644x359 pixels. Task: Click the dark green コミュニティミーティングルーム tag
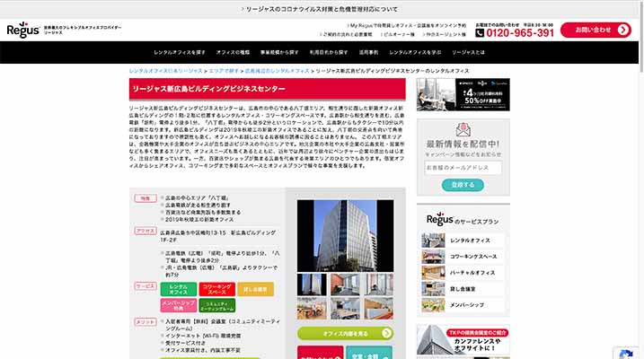click(216, 305)
